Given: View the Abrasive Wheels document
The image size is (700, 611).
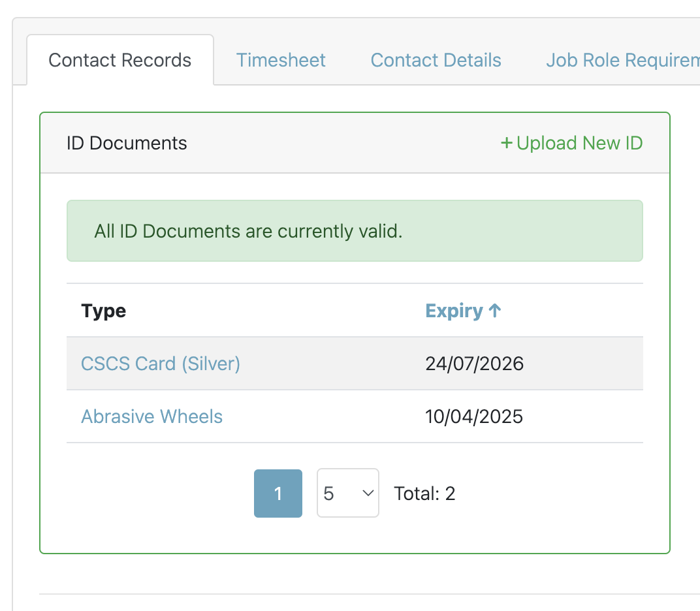Looking at the screenshot, I should 151,416.
